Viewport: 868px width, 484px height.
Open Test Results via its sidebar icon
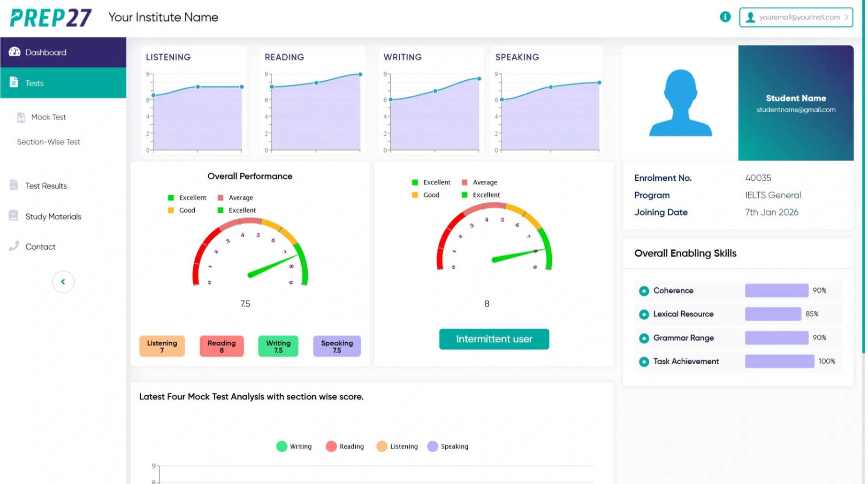tap(15, 185)
